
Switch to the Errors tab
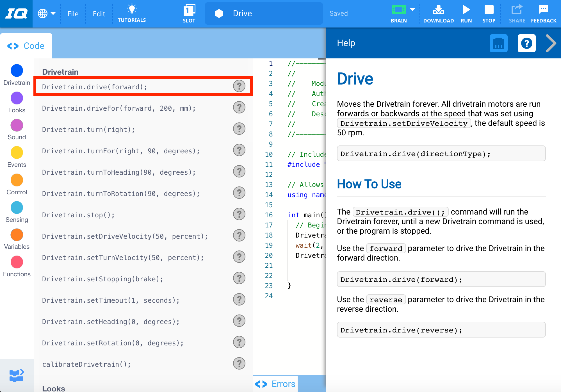275,384
